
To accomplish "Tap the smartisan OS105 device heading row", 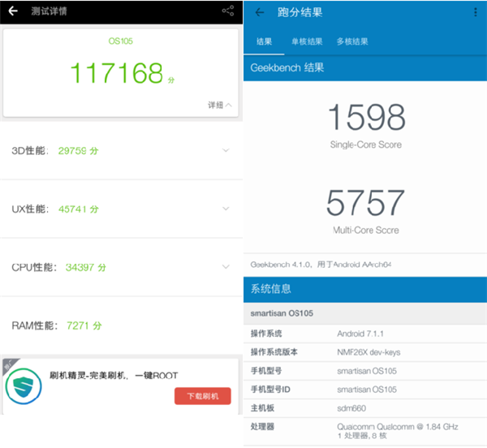I will click(x=365, y=313).
